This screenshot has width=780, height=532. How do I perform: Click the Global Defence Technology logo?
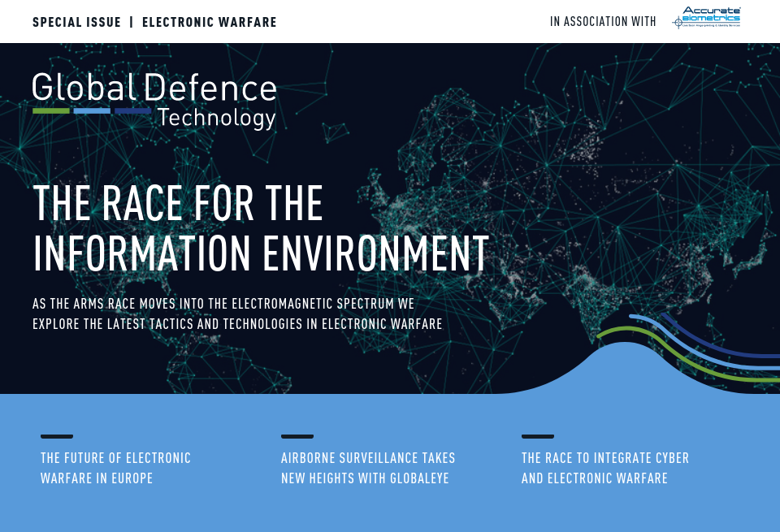point(154,97)
